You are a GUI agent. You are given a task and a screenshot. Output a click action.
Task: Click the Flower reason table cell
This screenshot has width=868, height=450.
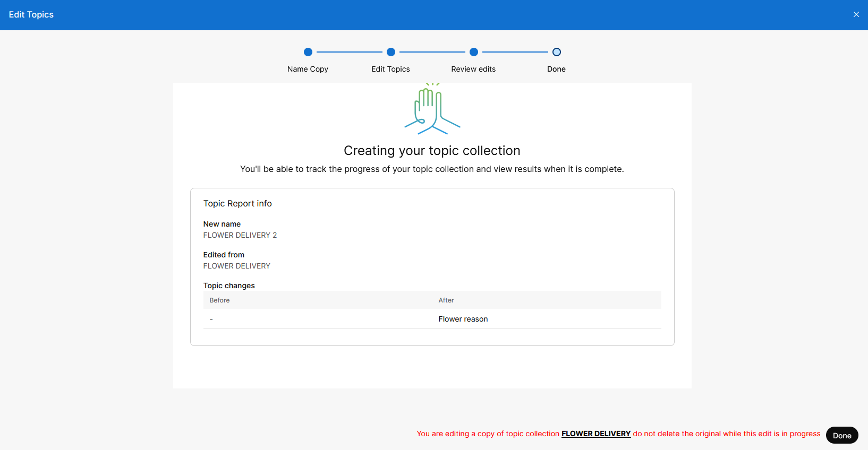pyautogui.click(x=463, y=319)
